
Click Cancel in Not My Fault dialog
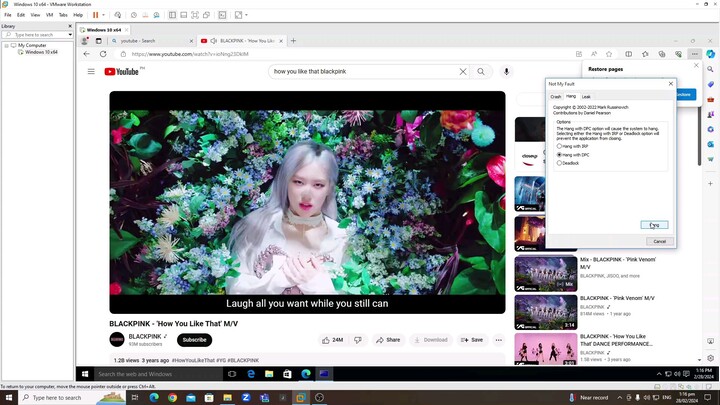[660, 242]
